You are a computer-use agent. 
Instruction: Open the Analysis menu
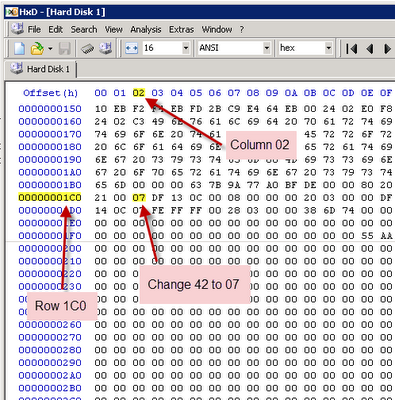point(146,30)
